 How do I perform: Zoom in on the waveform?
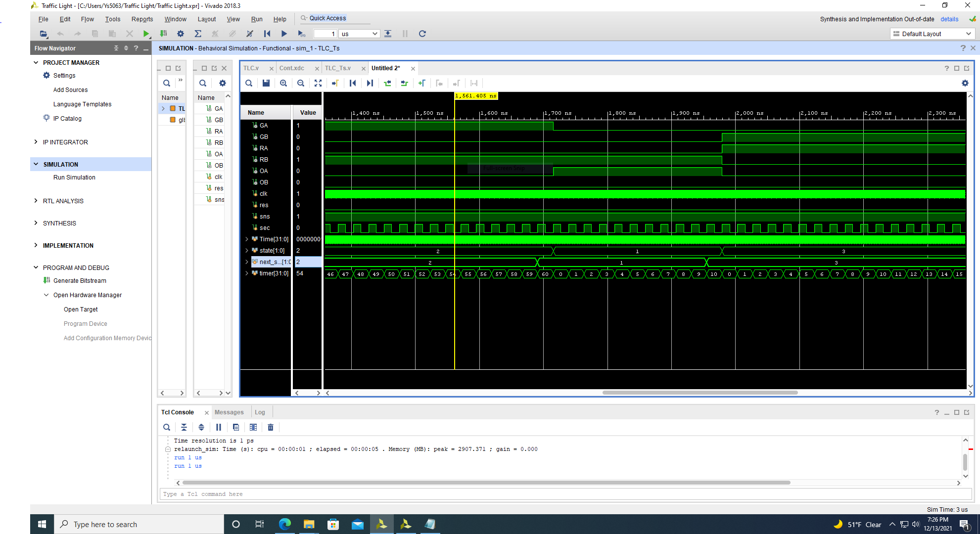tap(283, 83)
